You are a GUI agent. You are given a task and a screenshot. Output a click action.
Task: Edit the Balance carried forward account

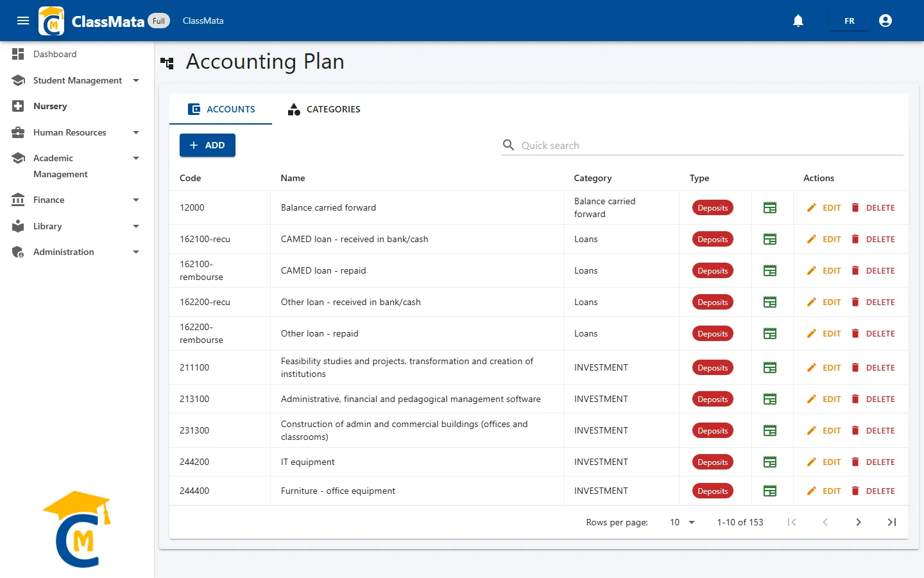tap(824, 207)
